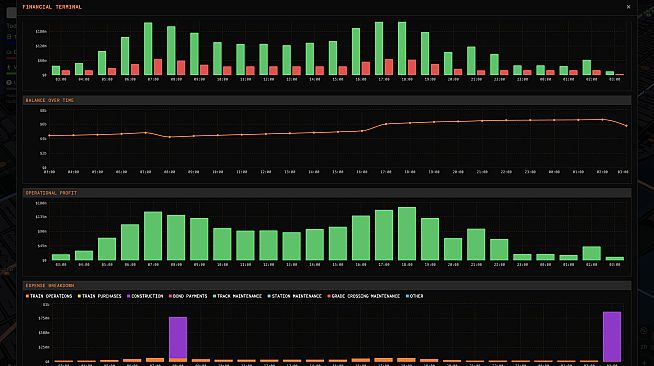
Task: Click the first 03:00 data point on balance line
Action: click(x=49, y=135)
